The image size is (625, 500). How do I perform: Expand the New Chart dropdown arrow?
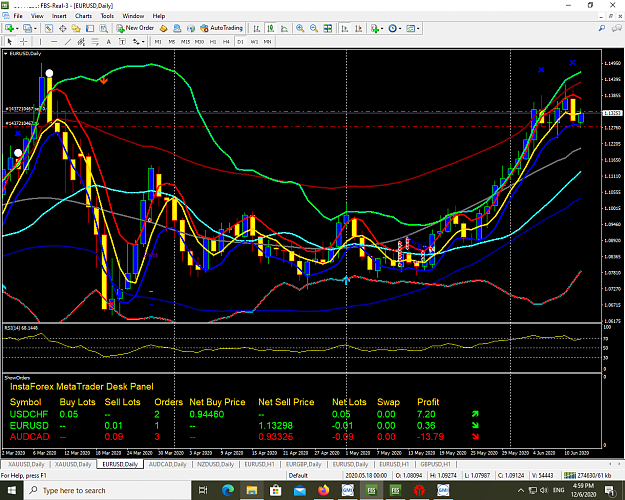tap(17, 29)
